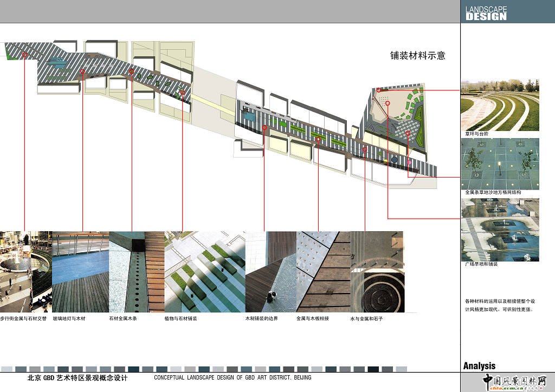Open the 石材金属木条 photo
This screenshot has width=555, height=392.
tap(137, 272)
